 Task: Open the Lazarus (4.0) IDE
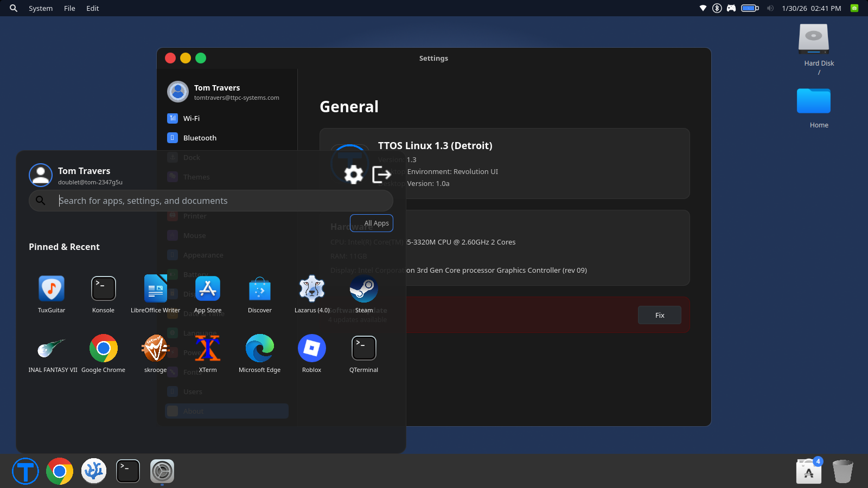(x=312, y=288)
